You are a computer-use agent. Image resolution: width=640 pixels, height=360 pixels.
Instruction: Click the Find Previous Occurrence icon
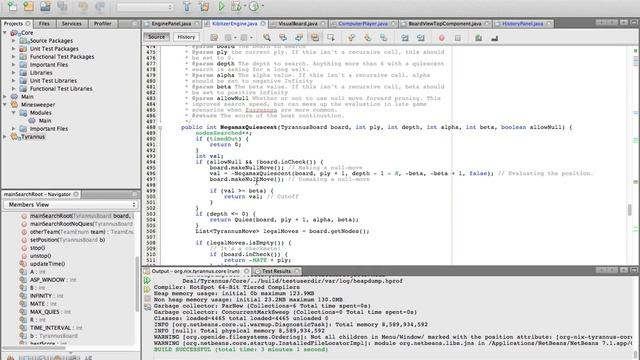click(x=283, y=38)
